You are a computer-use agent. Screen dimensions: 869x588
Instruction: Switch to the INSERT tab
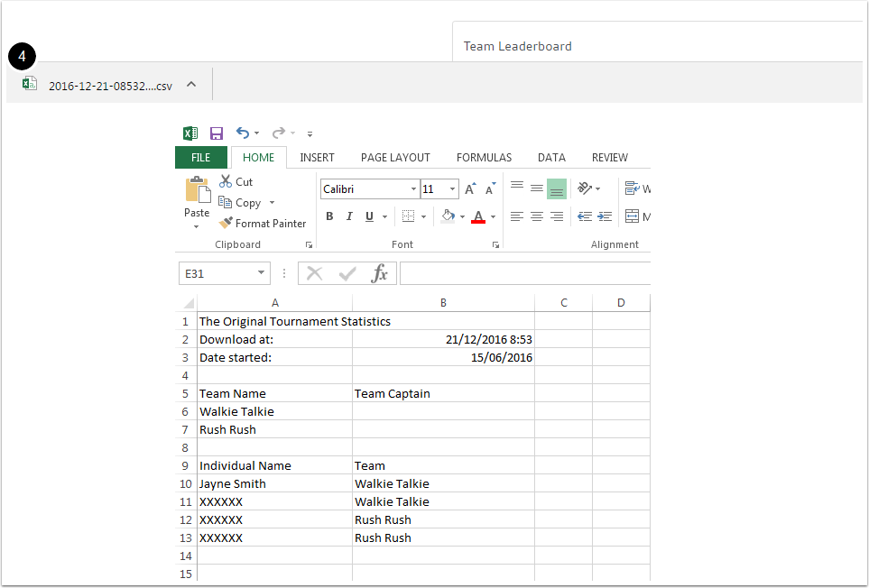pyautogui.click(x=317, y=157)
